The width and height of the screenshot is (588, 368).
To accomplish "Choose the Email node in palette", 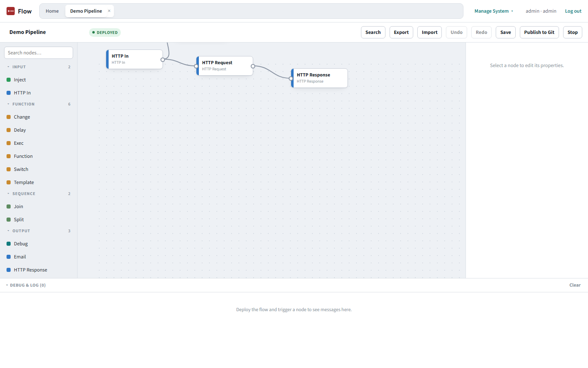I will click(38, 257).
